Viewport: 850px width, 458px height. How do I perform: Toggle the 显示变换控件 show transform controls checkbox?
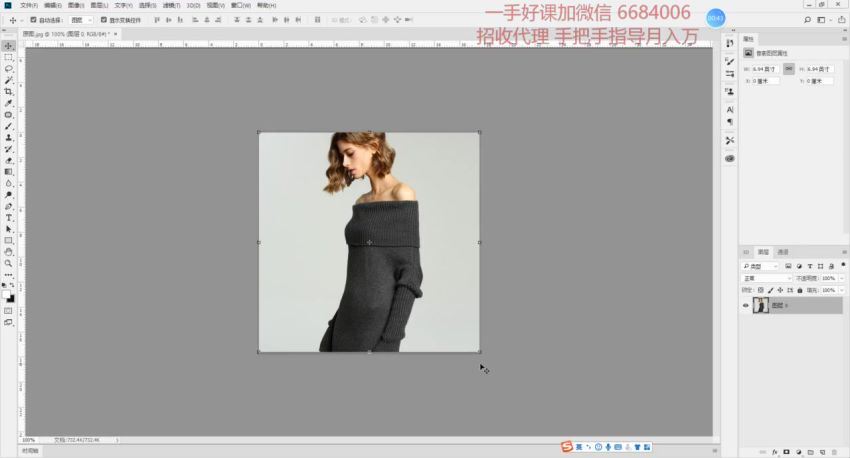[x=103, y=19]
